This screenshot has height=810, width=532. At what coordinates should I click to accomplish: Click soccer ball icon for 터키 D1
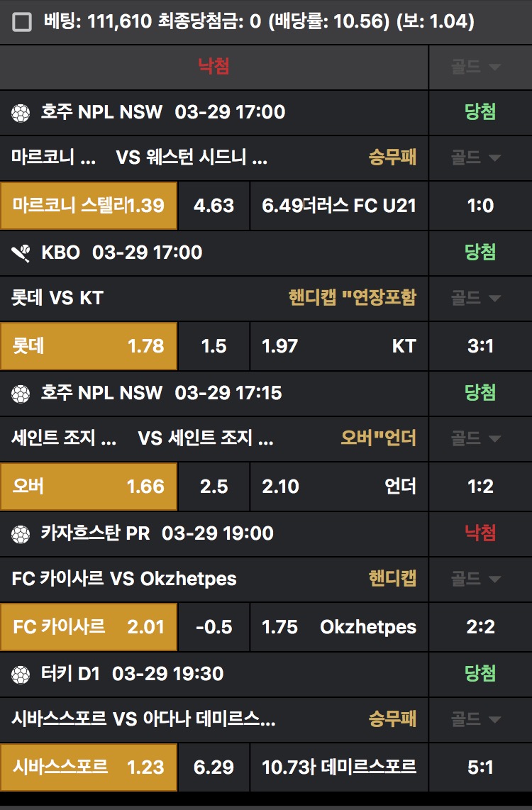pyautogui.click(x=21, y=674)
